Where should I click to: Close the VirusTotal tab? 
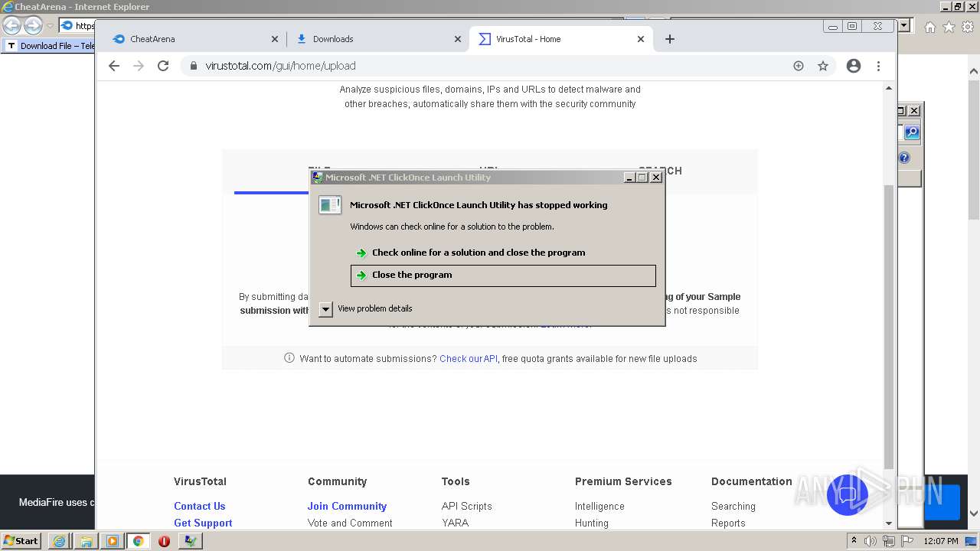(x=641, y=39)
